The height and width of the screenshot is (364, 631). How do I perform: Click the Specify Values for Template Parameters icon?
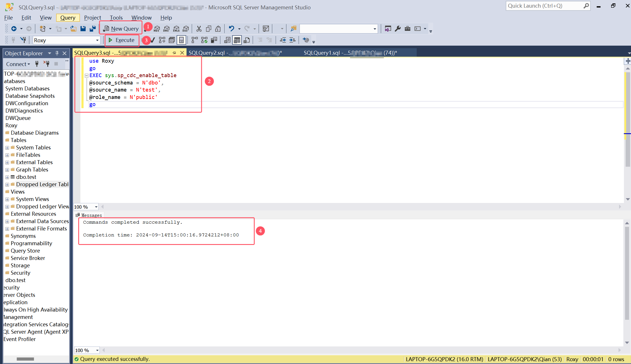[x=306, y=40]
